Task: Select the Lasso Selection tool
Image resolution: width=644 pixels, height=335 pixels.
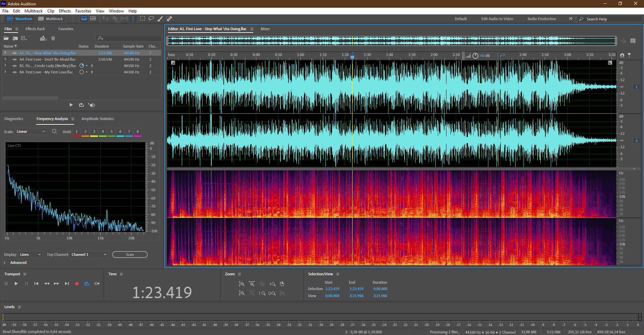Action: pos(151,19)
